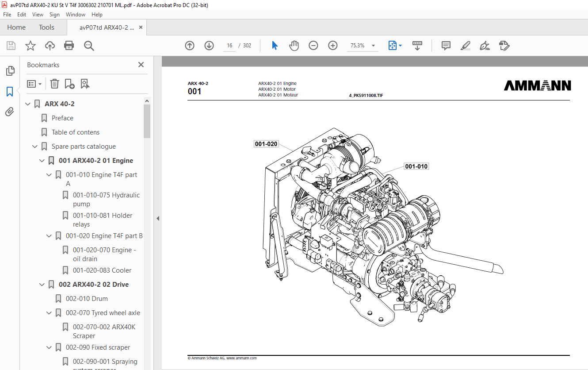Image resolution: width=588 pixels, height=370 pixels.
Task: Open the File menu
Action: [x=7, y=15]
